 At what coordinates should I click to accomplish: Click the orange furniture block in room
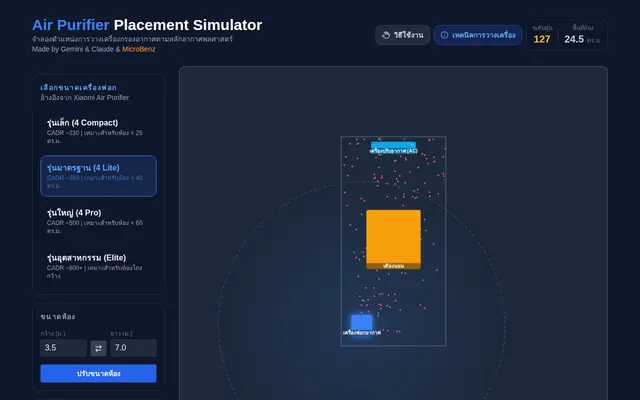coord(393,239)
